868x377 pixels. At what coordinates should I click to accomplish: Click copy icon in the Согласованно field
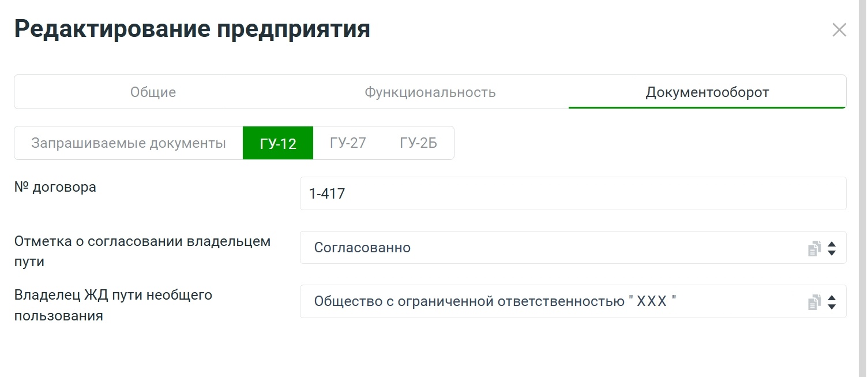pos(814,249)
